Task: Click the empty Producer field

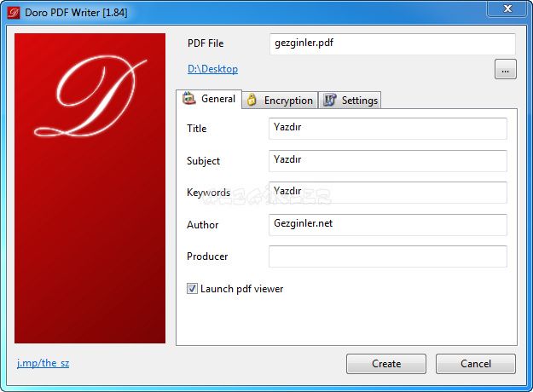Action: (x=388, y=257)
